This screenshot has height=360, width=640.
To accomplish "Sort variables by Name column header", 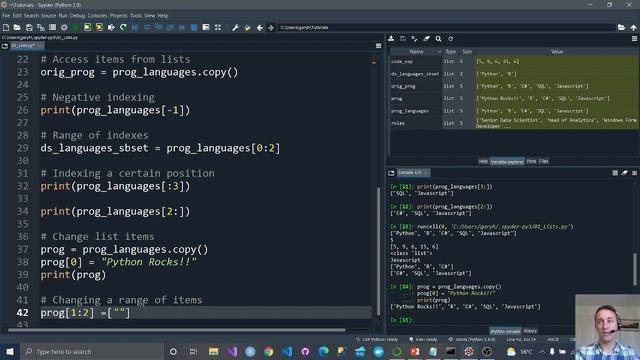I will (x=416, y=52).
